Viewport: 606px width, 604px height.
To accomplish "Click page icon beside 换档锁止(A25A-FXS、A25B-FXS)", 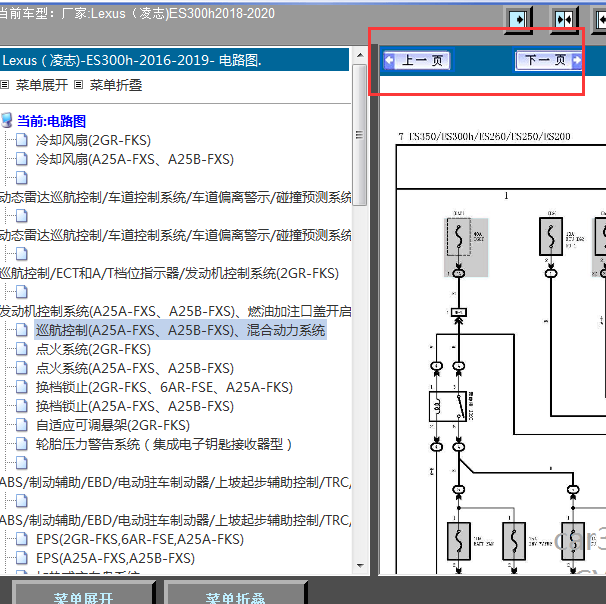I will pos(22,406).
